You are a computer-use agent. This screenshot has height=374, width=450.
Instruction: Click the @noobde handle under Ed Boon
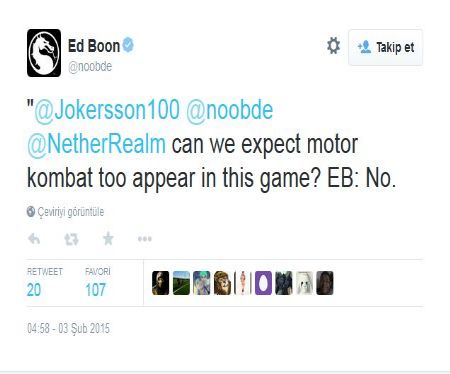(90, 67)
